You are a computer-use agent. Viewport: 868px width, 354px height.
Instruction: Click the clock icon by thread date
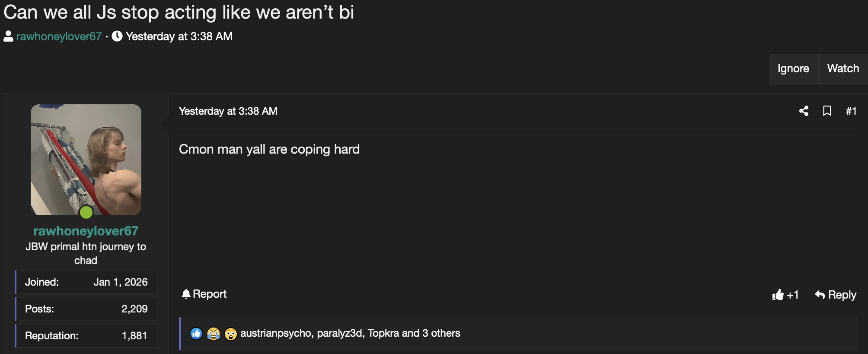[x=117, y=36]
